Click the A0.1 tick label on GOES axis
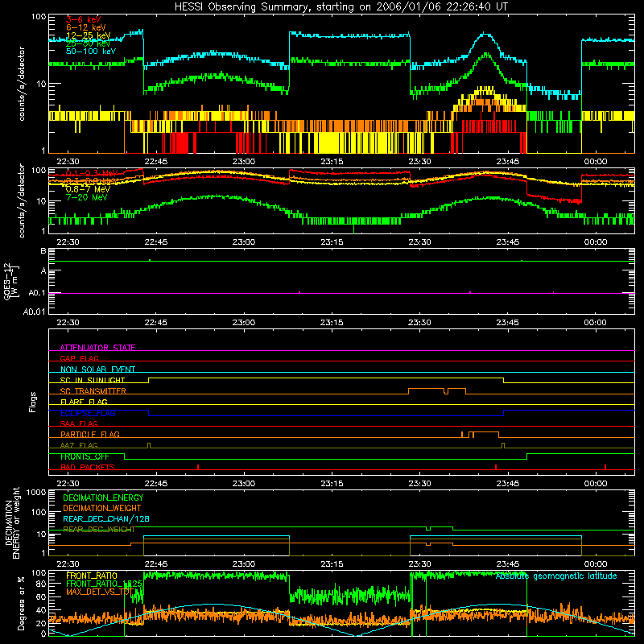Viewport: 644px width, 644px height. pos(36,293)
